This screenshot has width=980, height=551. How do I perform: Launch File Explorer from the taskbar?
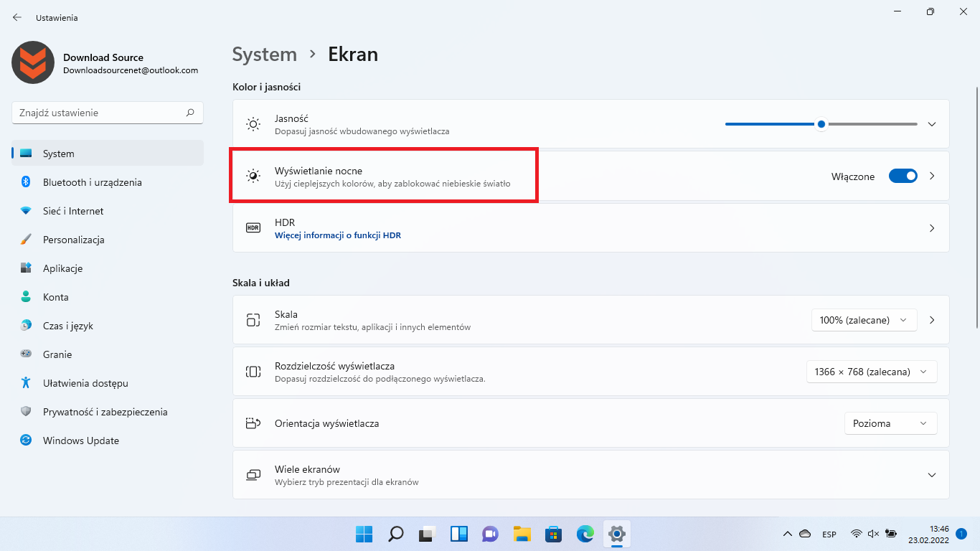pyautogui.click(x=522, y=534)
